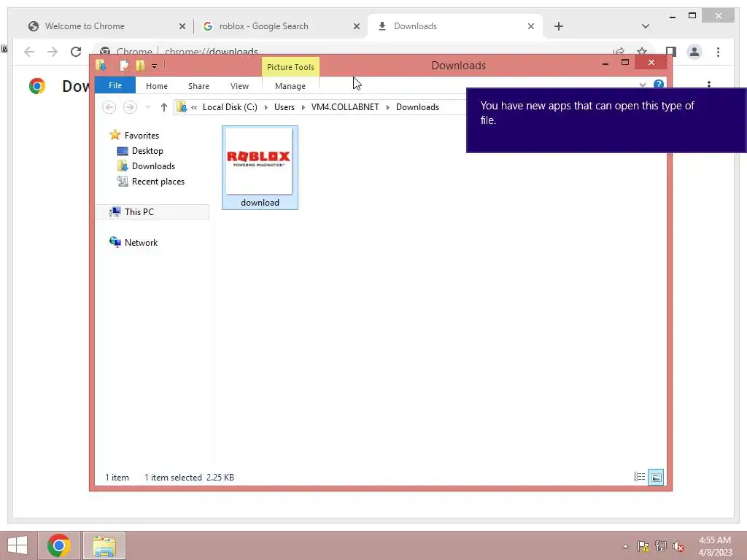This screenshot has height=560, width=747.
Task: Click the Explorer title bar folder icon
Action: pos(101,65)
